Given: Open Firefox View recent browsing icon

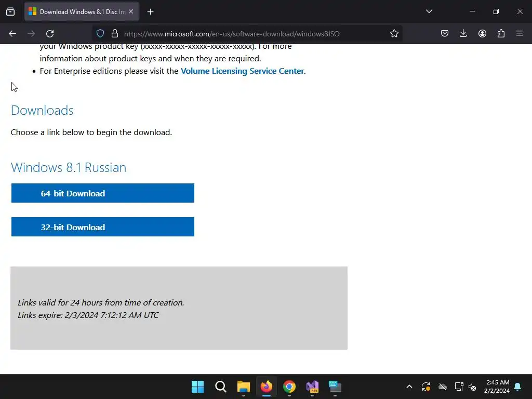Looking at the screenshot, I should pyautogui.click(x=10, y=11).
